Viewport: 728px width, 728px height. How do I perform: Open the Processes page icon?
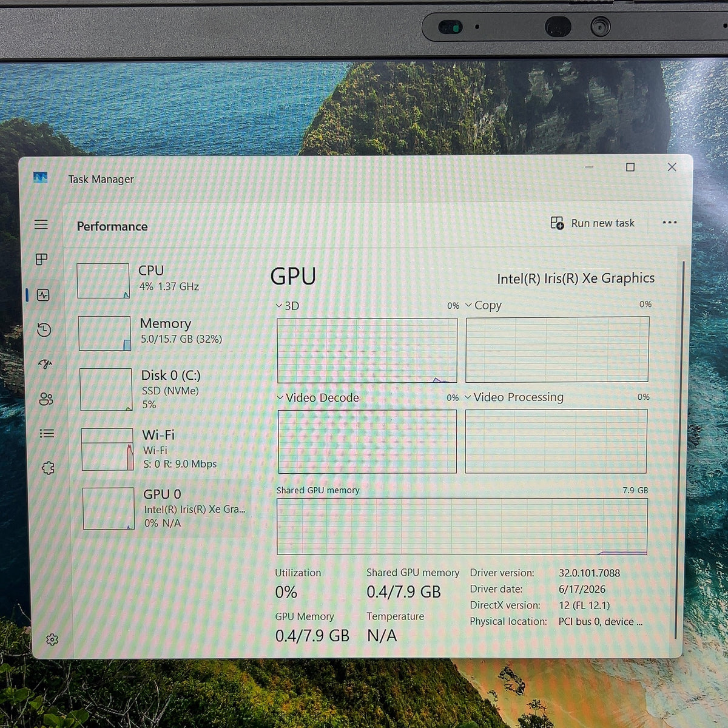tap(42, 260)
